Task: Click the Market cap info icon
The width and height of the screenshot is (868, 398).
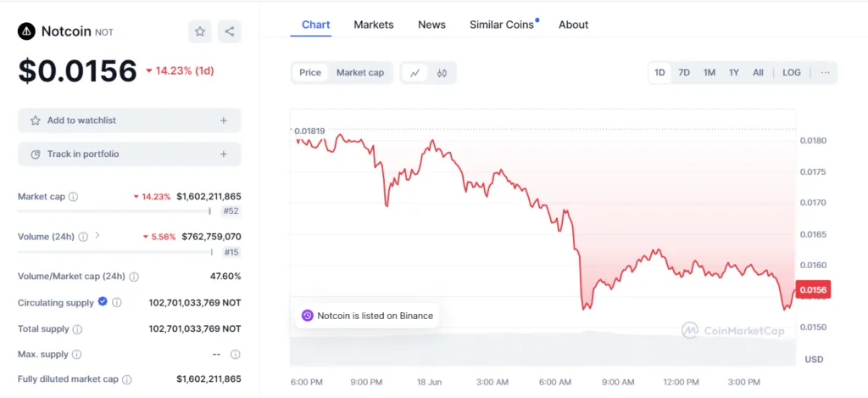Action: pos(73,197)
